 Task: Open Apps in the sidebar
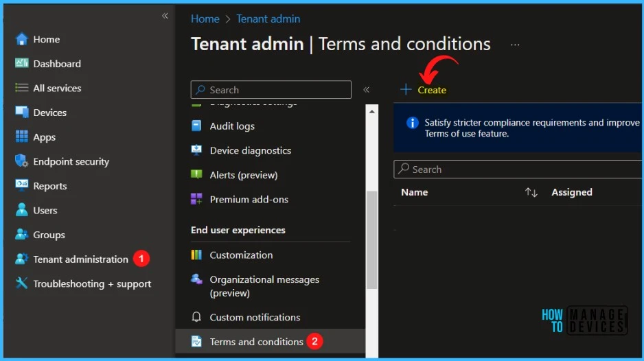[x=45, y=137]
